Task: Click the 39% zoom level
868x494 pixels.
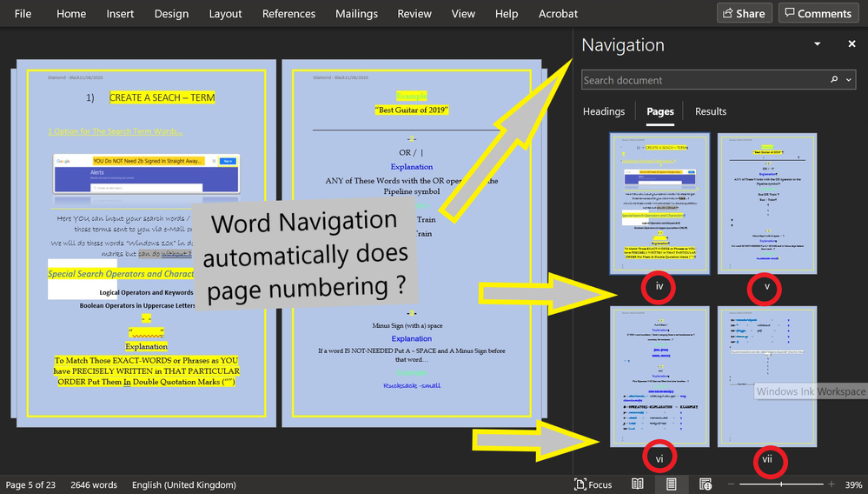Action: 853,484
